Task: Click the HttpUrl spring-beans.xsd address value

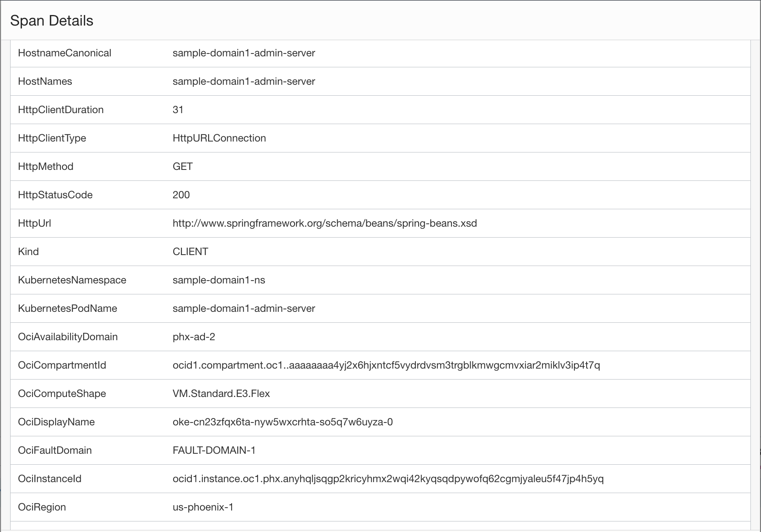Action: (x=325, y=223)
